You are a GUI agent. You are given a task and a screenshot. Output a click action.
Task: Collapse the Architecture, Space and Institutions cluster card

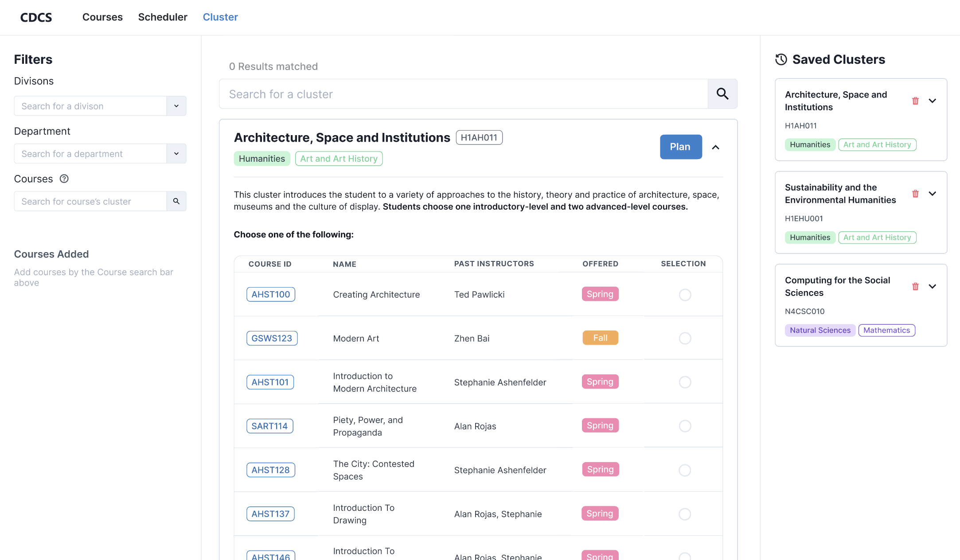coord(715,147)
